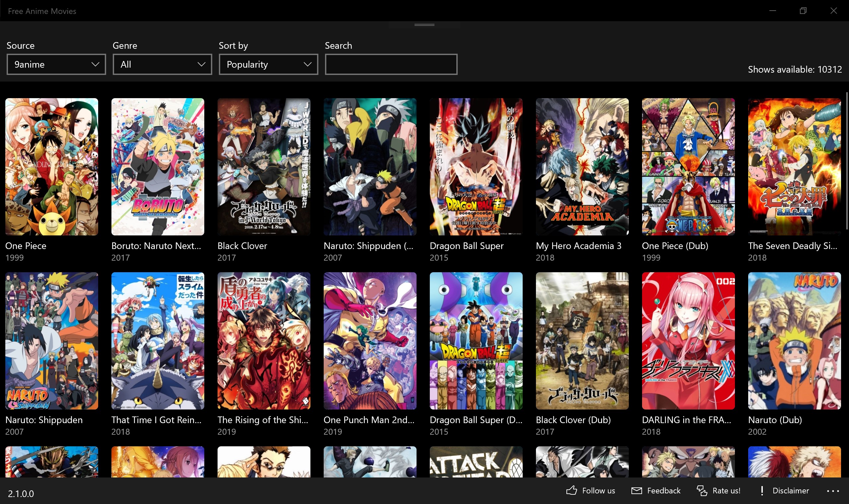849x504 pixels.
Task: Select the Dragon Ball Super 2015 poster
Action: click(x=476, y=167)
